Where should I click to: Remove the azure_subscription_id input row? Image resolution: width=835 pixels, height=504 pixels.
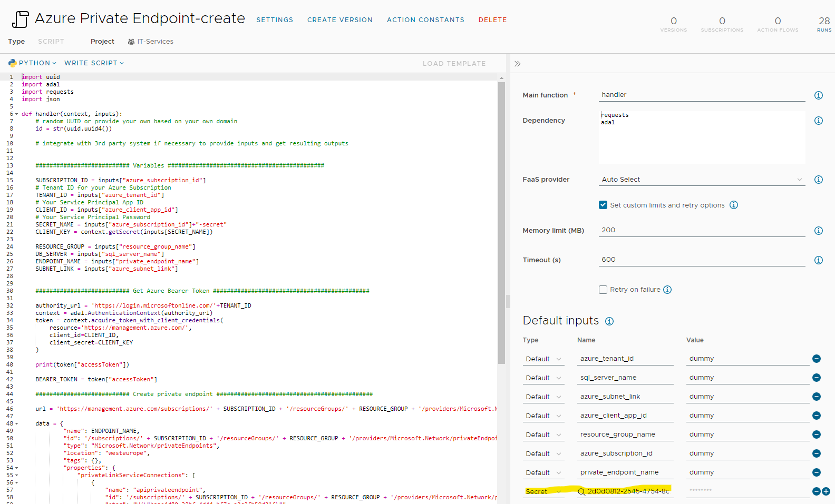click(x=816, y=453)
